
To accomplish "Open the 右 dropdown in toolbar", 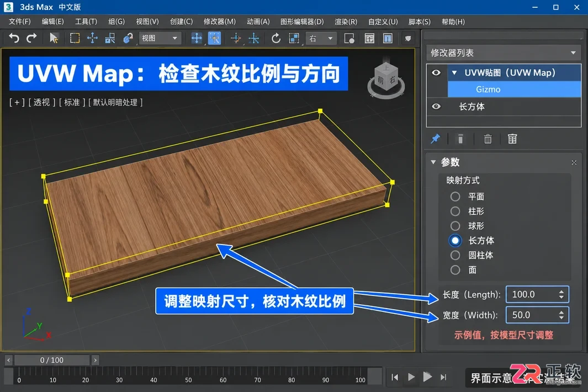I will click(321, 38).
